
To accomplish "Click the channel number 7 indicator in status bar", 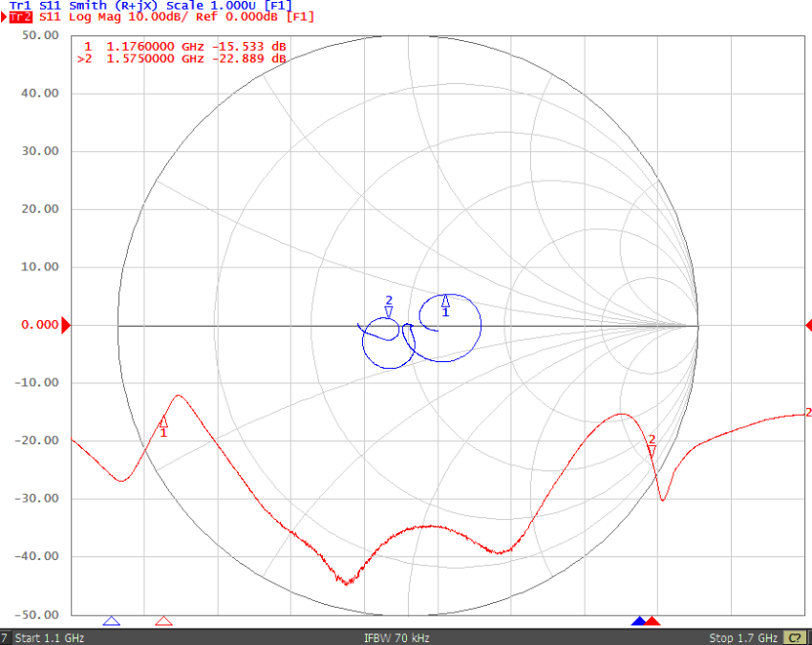I will click(4, 637).
